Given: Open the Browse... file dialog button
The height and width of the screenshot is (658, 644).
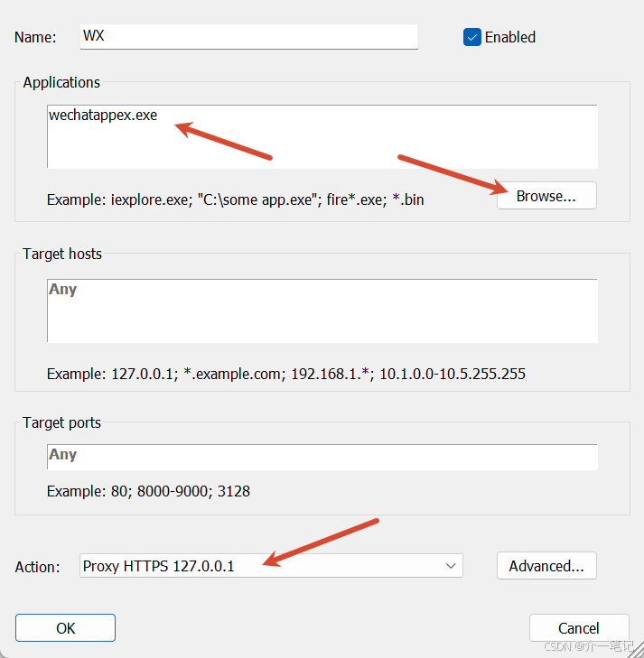Looking at the screenshot, I should [x=546, y=196].
